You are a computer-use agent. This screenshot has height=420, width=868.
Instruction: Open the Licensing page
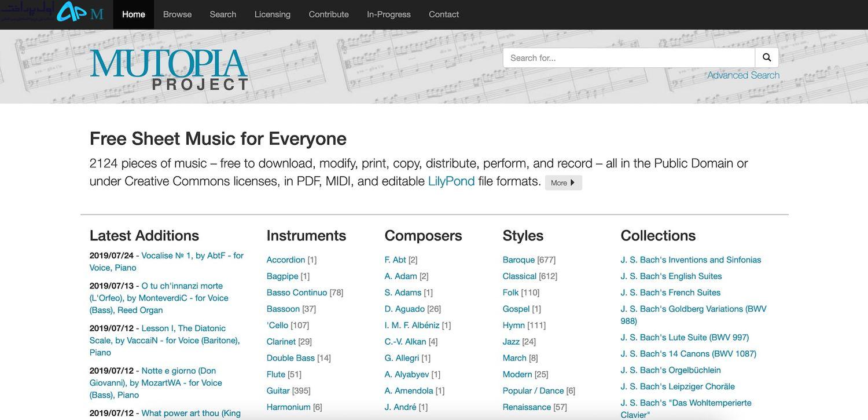point(273,14)
